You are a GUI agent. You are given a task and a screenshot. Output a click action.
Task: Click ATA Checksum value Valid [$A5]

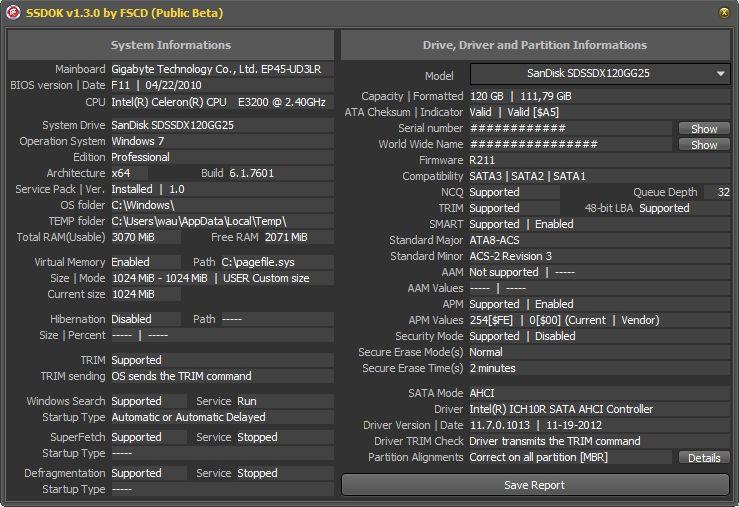(533, 113)
